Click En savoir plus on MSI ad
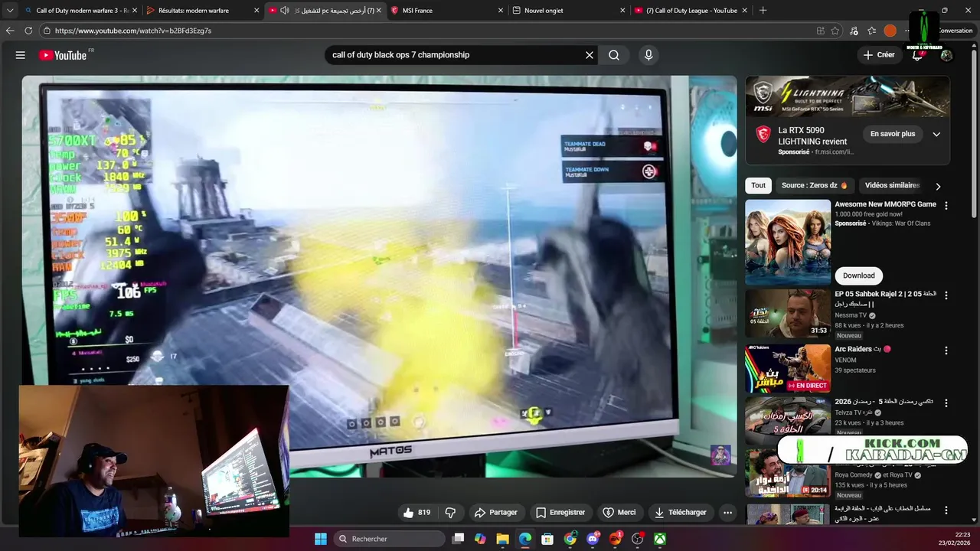Viewport: 980px width, 551px height. [893, 134]
